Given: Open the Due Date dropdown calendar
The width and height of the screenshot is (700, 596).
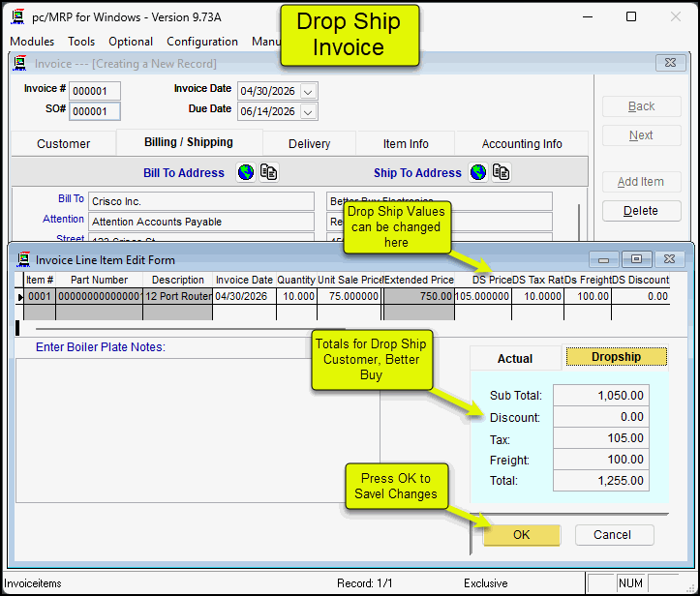Looking at the screenshot, I should (x=308, y=111).
